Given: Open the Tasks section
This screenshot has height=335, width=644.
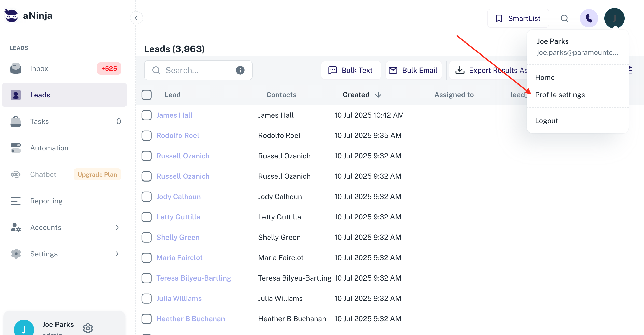Looking at the screenshot, I should [x=39, y=121].
